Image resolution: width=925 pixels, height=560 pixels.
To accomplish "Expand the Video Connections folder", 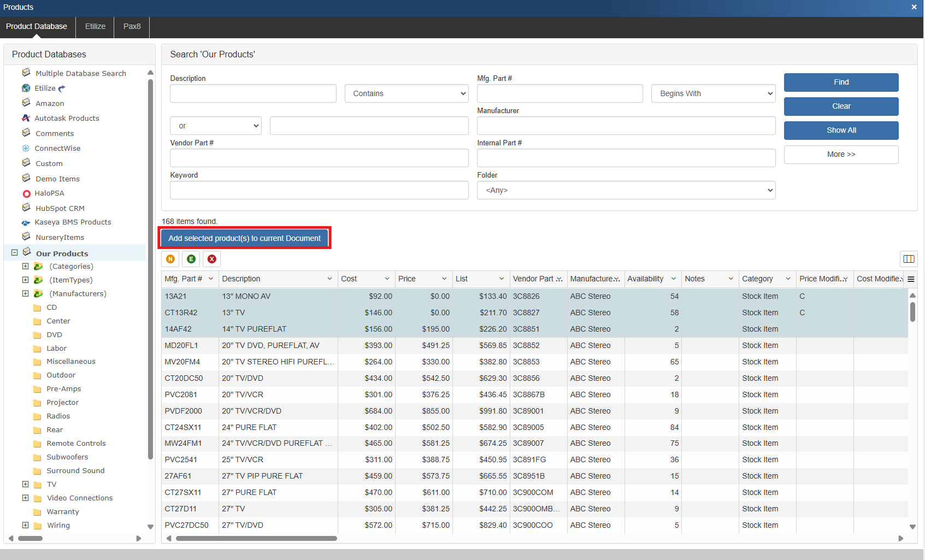I will (25, 498).
